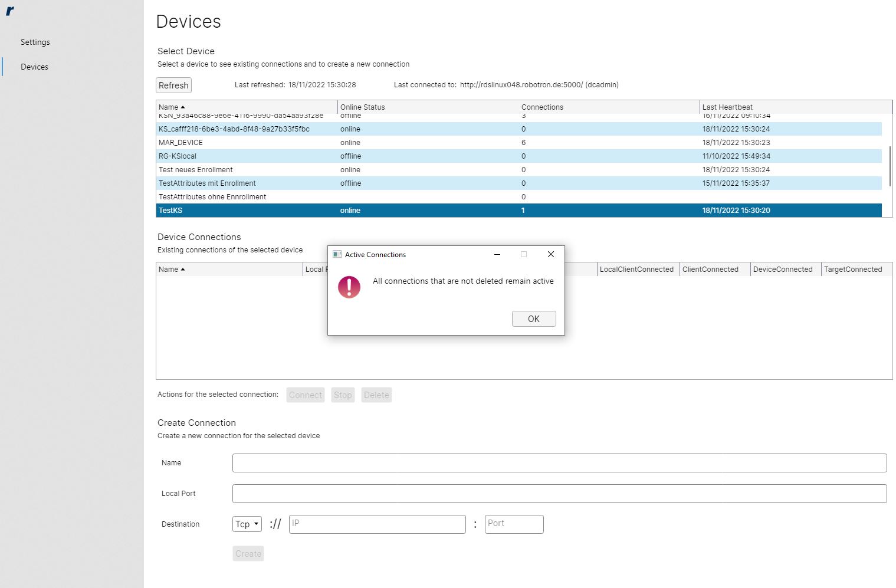This screenshot has height=588, width=896.
Task: Click the warning exclamation icon in dialog
Action: pyautogui.click(x=349, y=287)
